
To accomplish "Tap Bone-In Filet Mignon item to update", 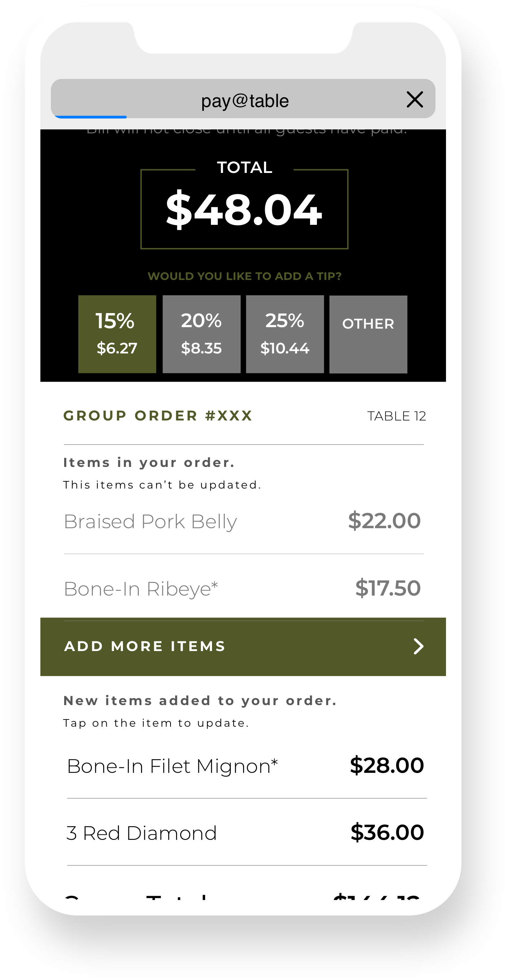I will coord(245,766).
